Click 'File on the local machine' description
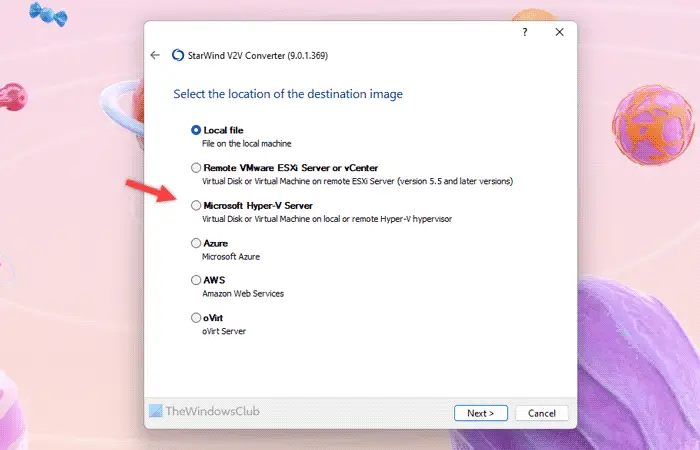700x450 pixels. tap(246, 144)
